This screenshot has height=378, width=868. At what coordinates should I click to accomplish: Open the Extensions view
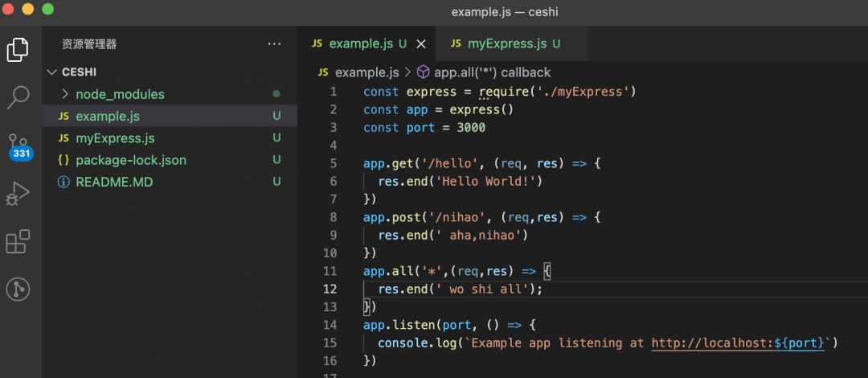tap(18, 241)
